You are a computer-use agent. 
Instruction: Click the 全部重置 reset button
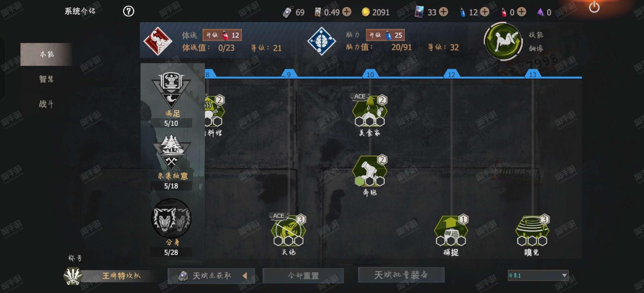pos(303,276)
